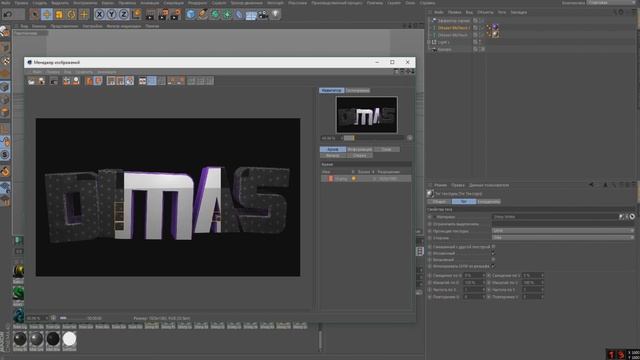The image size is (640, 360).
Task: Click the Смещение по X field
Action: [x=473, y=276]
